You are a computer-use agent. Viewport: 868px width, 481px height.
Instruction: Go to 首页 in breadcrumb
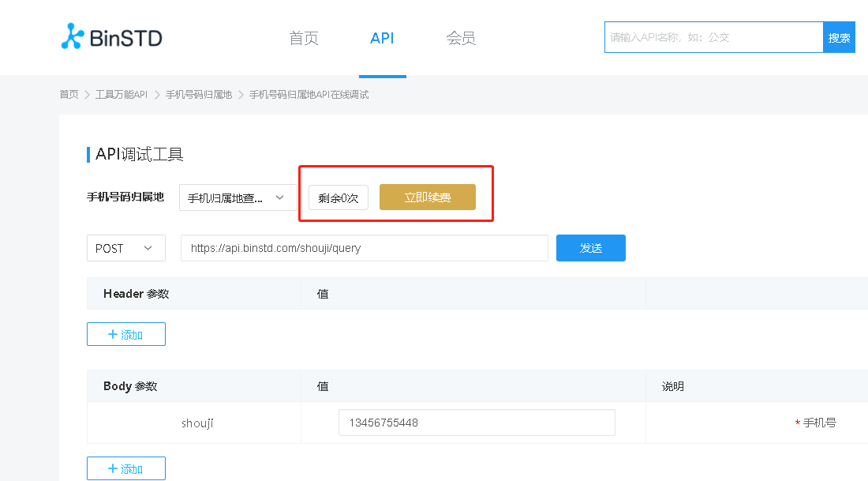69,95
